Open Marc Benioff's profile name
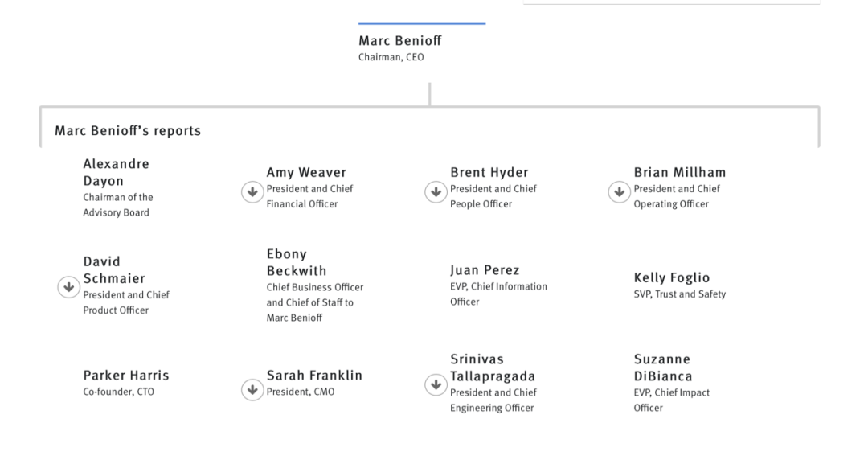 399,40
